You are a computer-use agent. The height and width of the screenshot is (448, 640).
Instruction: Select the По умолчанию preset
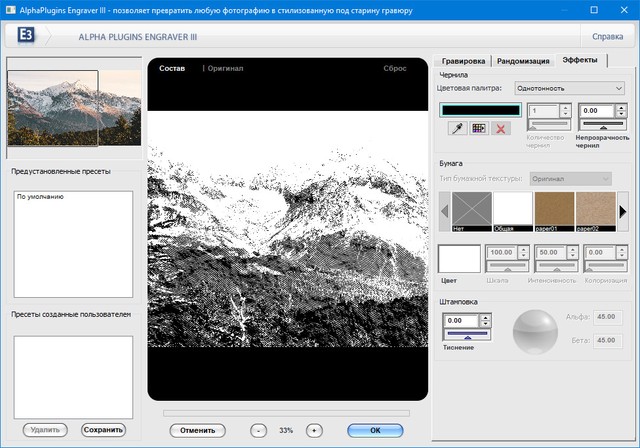(x=40, y=197)
